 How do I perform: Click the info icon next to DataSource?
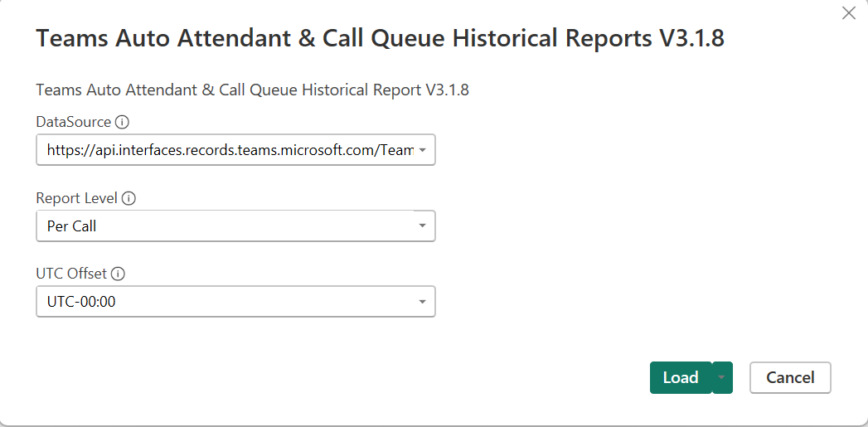pyautogui.click(x=123, y=121)
